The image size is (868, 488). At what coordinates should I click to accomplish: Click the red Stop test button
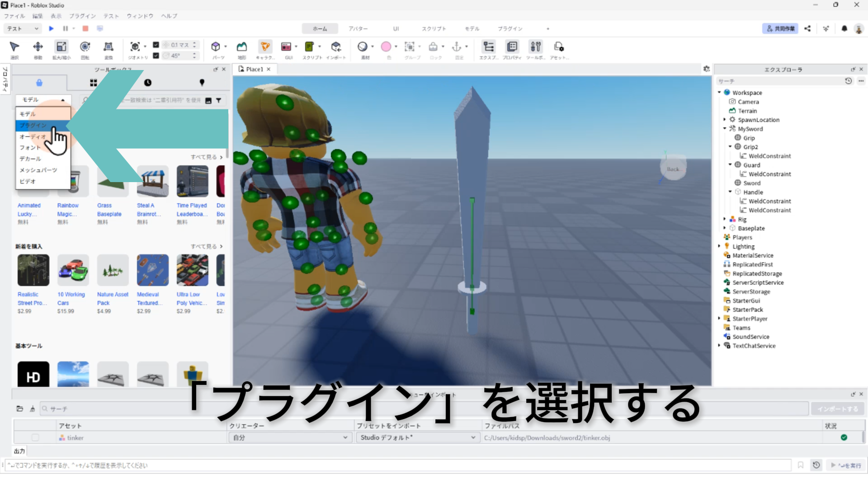pos(85,28)
